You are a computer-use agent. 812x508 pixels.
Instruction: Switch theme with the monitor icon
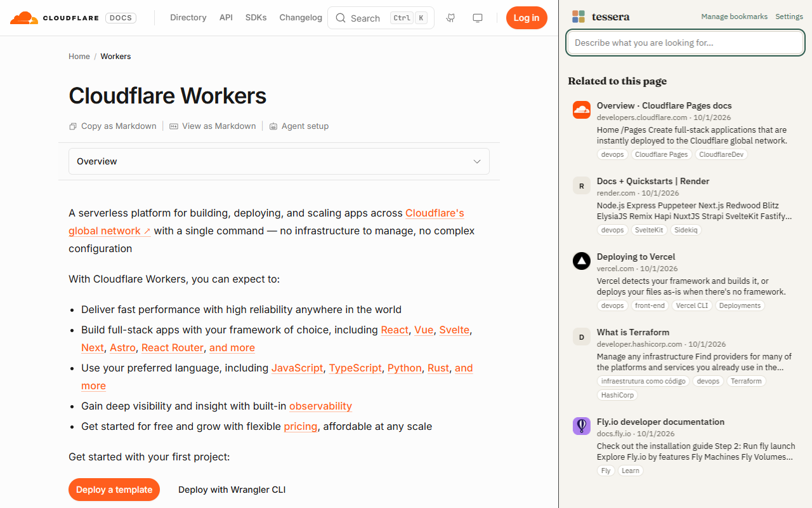click(478, 18)
